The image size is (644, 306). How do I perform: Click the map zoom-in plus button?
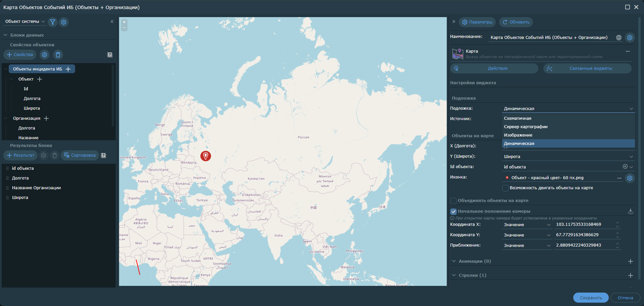(124, 22)
